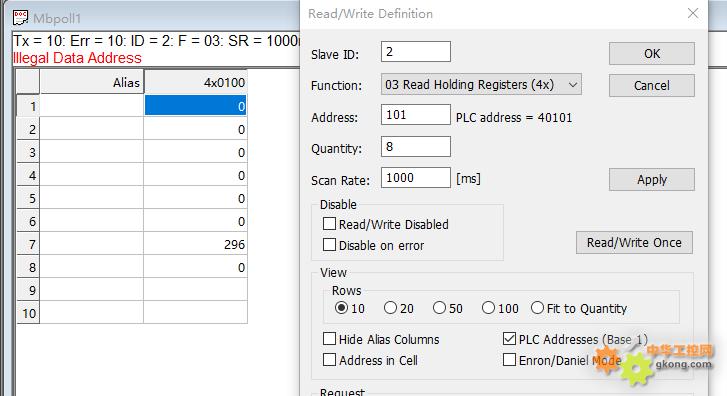Click the Cancel button
727x396 pixels.
tap(651, 86)
